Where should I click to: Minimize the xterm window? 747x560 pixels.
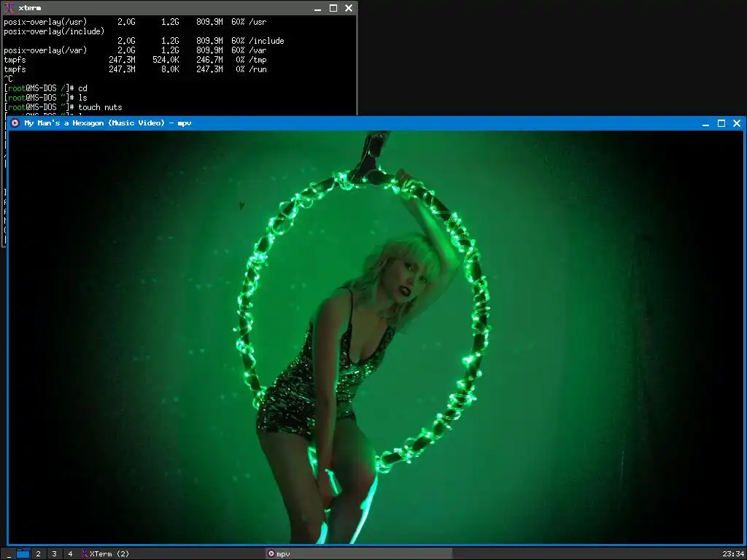pyautogui.click(x=318, y=8)
